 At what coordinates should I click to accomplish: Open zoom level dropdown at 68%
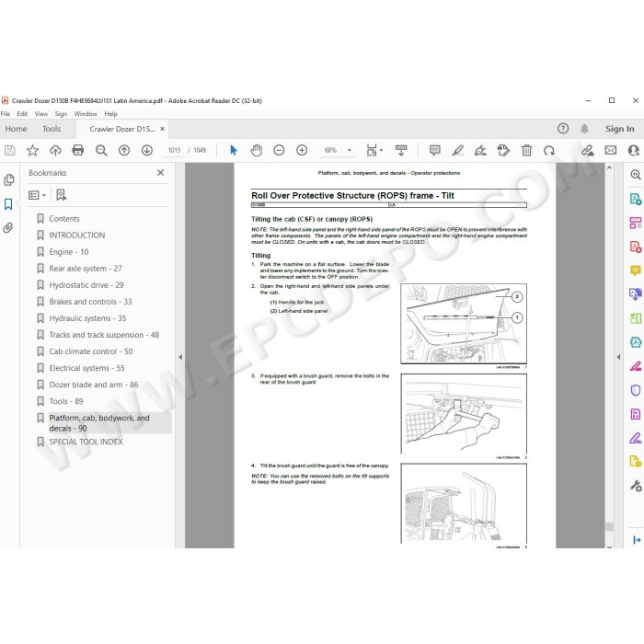pos(350,150)
